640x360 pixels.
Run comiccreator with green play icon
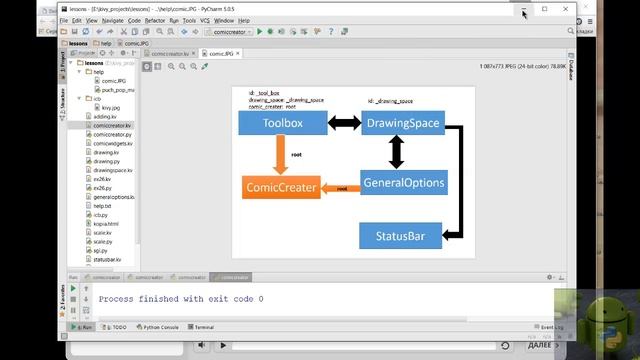click(260, 31)
